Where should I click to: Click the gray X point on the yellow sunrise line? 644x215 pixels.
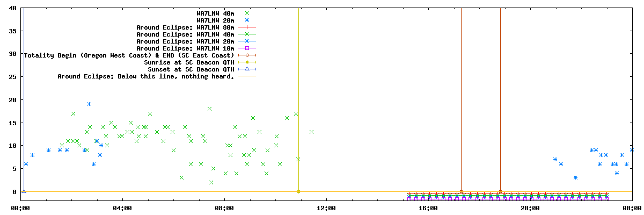[x=298, y=159]
